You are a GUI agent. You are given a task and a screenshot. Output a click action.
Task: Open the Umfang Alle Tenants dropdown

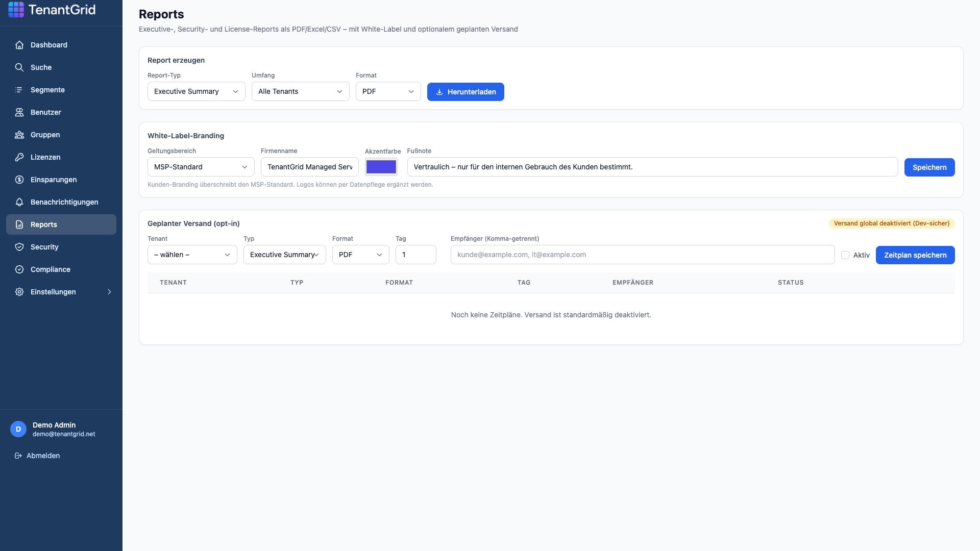301,91
